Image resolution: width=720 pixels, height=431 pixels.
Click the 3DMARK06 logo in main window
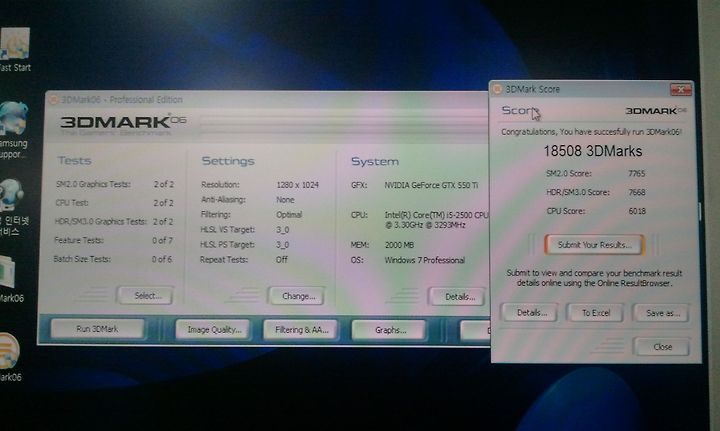pos(123,122)
